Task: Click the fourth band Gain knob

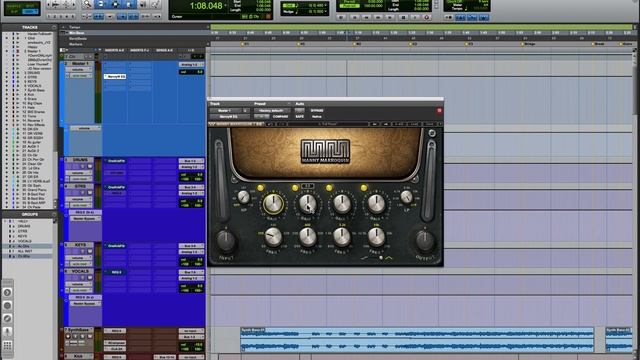Action: [376, 204]
